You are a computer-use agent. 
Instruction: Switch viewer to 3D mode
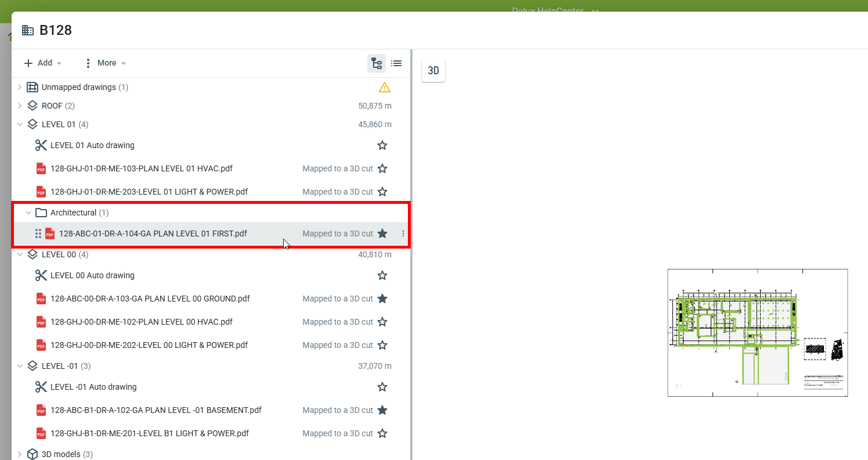(x=433, y=71)
